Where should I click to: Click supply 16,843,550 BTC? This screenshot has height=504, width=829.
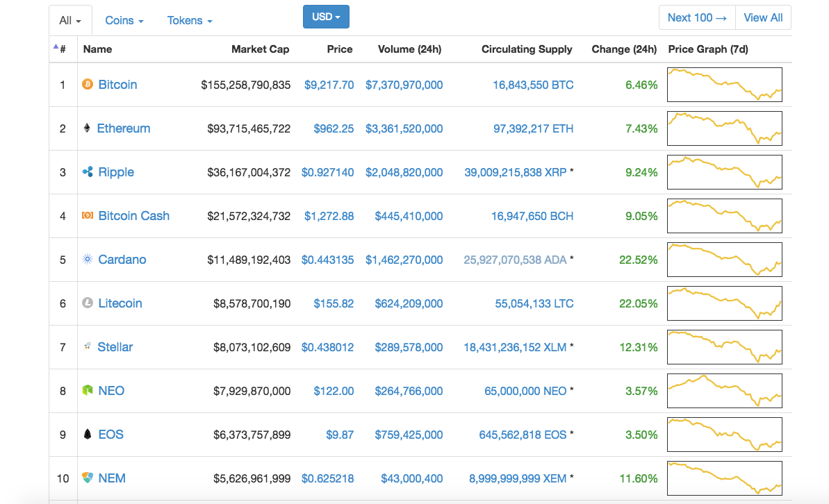(x=533, y=85)
